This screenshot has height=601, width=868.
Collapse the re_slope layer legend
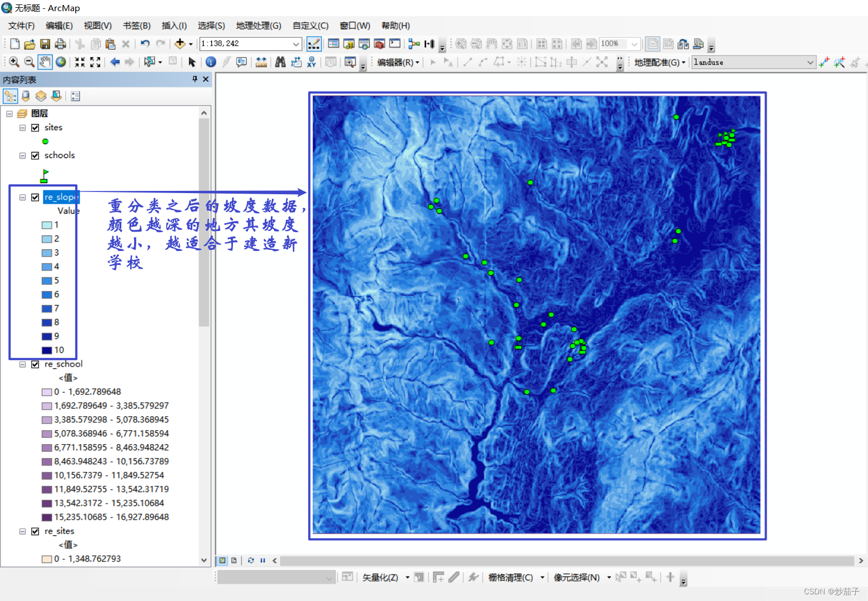pos(22,197)
